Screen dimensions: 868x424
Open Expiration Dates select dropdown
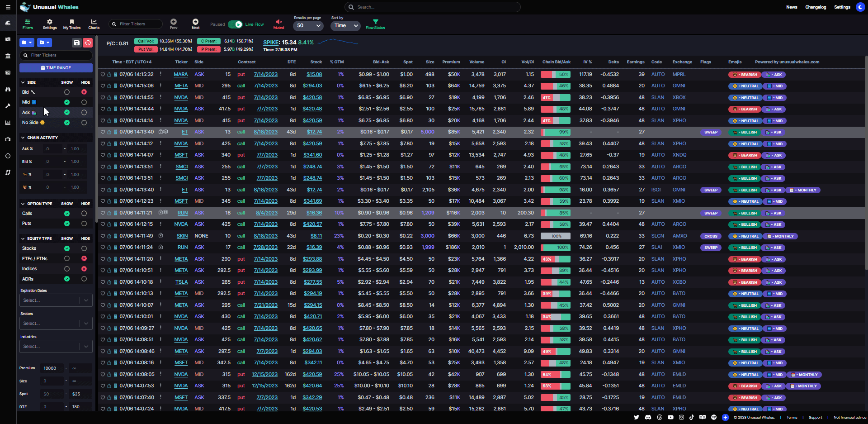pos(56,300)
